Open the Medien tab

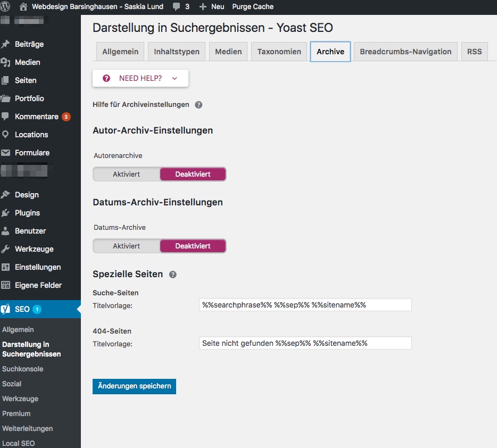(228, 52)
